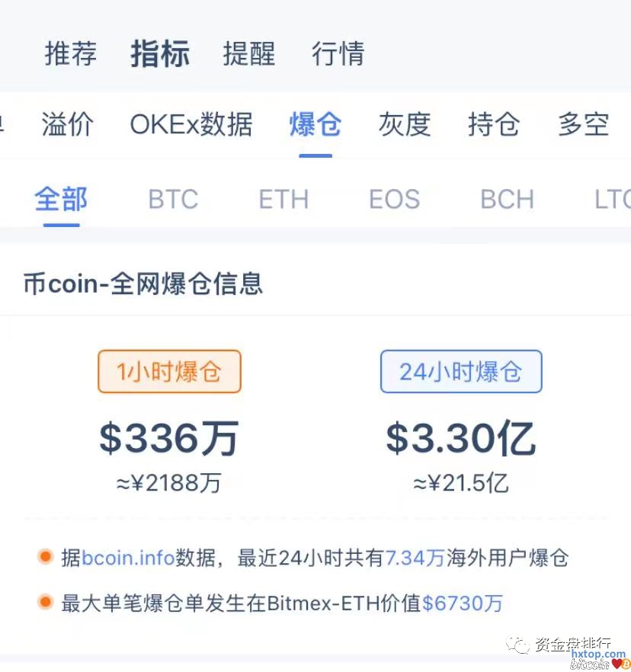
Task: Click the 1小时爆仓 orange badge
Action: 169,372
